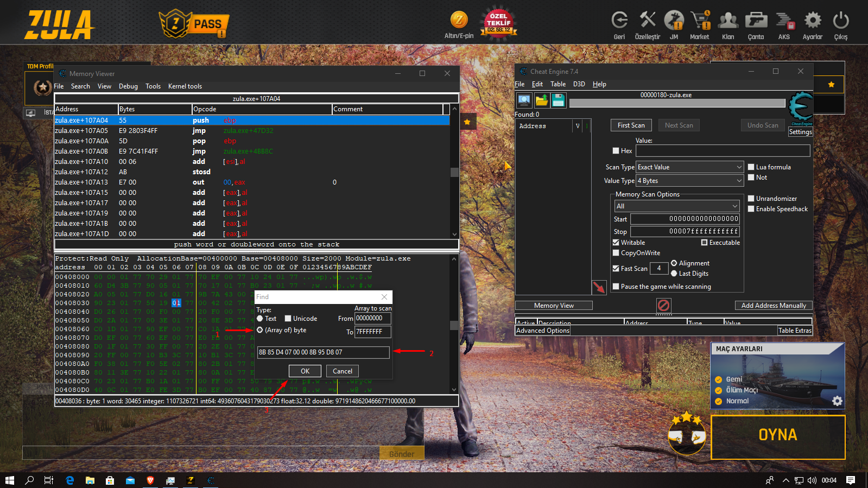Click the OYNA play button
Screen dimensions: 868x488
point(778,437)
